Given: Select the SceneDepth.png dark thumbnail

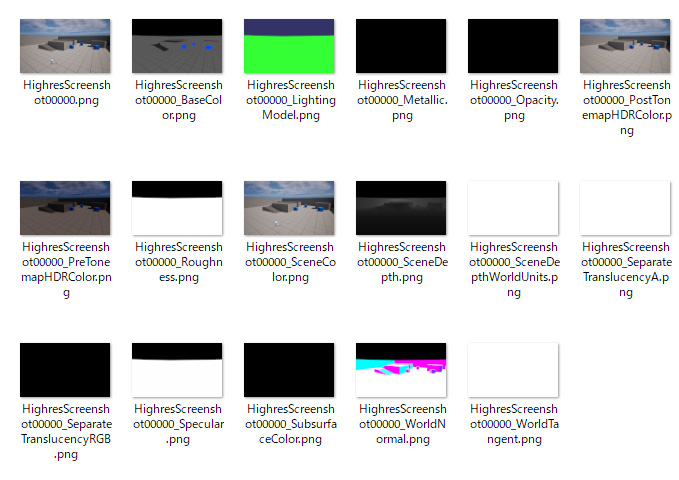Looking at the screenshot, I should [401, 208].
